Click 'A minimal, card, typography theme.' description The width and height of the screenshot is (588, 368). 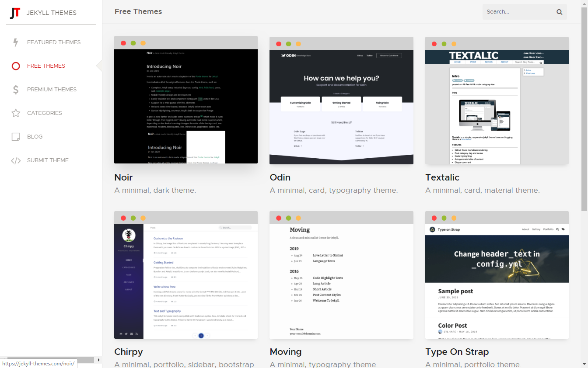(334, 191)
